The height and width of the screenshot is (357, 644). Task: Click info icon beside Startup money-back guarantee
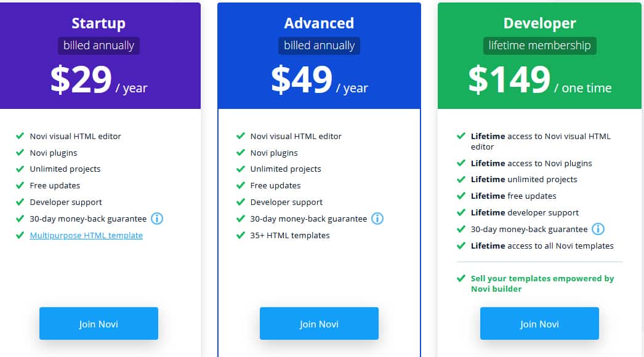click(157, 219)
